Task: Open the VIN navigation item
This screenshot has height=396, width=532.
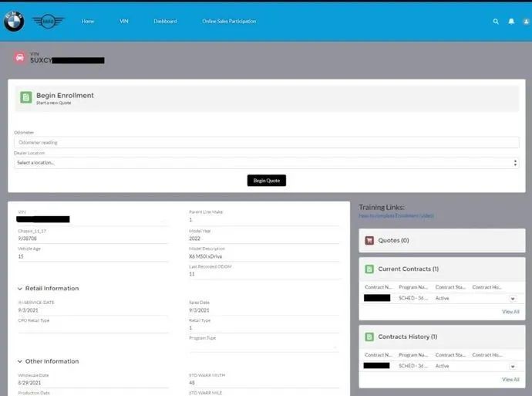Action: [124, 21]
